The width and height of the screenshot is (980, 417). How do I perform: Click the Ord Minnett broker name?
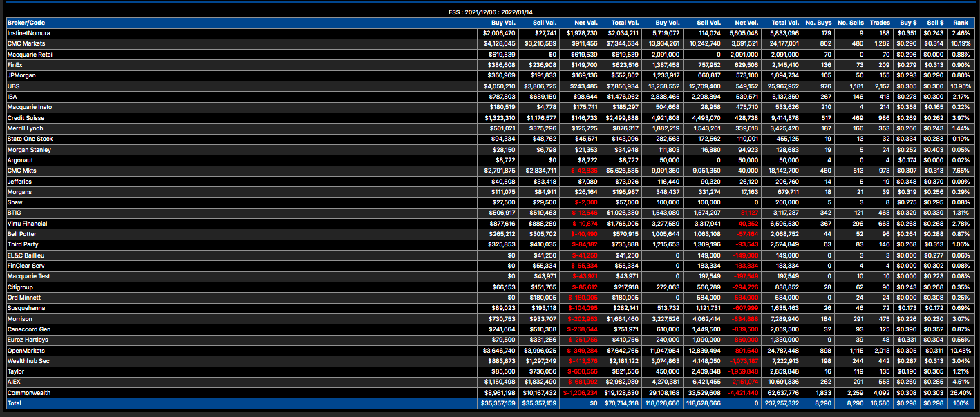[x=24, y=298]
